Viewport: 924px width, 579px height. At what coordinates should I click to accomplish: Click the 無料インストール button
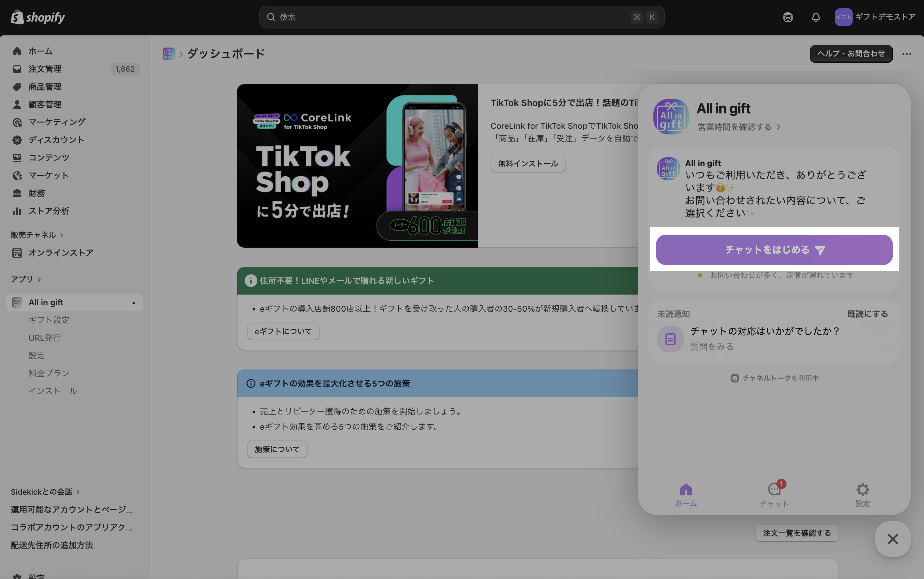click(528, 164)
